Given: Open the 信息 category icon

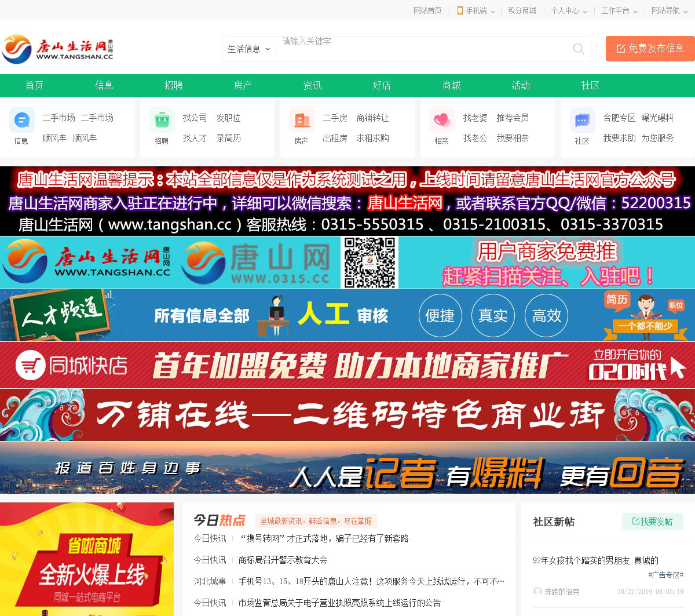Looking at the screenshot, I should pos(21,121).
